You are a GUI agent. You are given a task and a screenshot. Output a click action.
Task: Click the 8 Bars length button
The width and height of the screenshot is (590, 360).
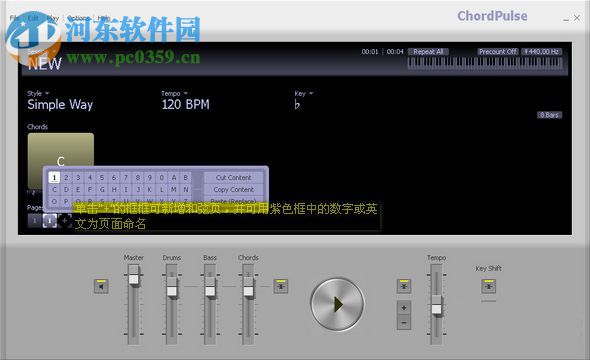(549, 115)
